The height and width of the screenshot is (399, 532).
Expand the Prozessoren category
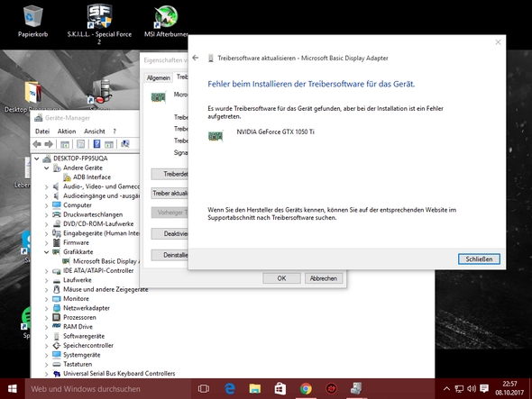point(47,318)
